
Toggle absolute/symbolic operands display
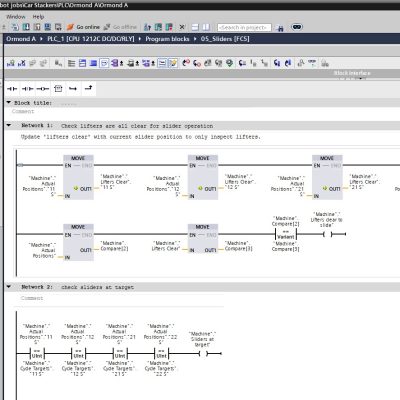(116, 63)
